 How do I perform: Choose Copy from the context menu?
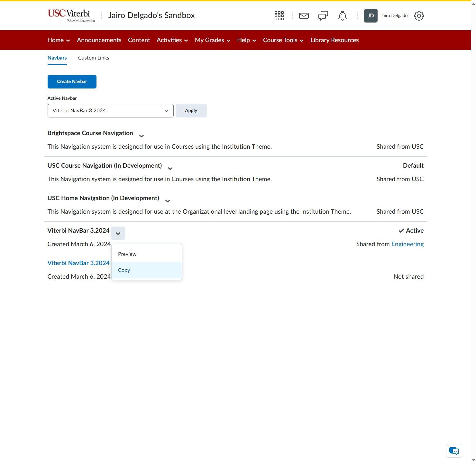[147, 270]
